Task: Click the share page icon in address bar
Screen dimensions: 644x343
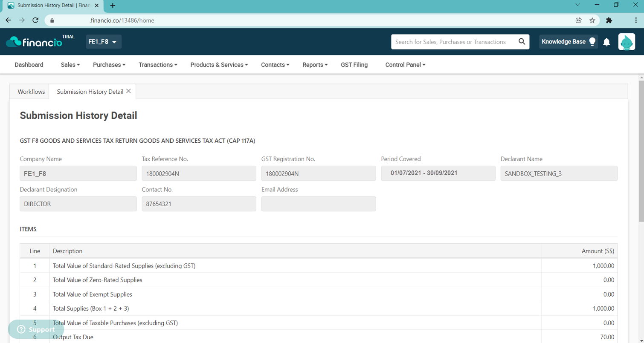Action: [579, 20]
